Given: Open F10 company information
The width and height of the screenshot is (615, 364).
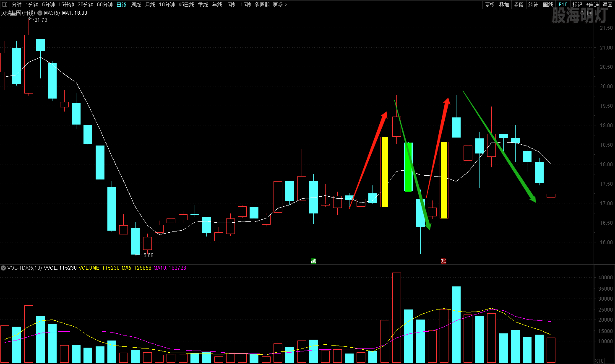Looking at the screenshot, I should click(x=563, y=5).
